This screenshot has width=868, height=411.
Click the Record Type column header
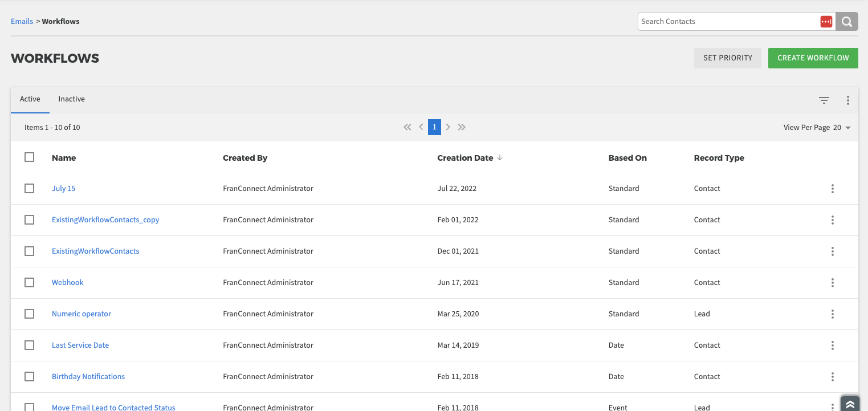click(719, 158)
